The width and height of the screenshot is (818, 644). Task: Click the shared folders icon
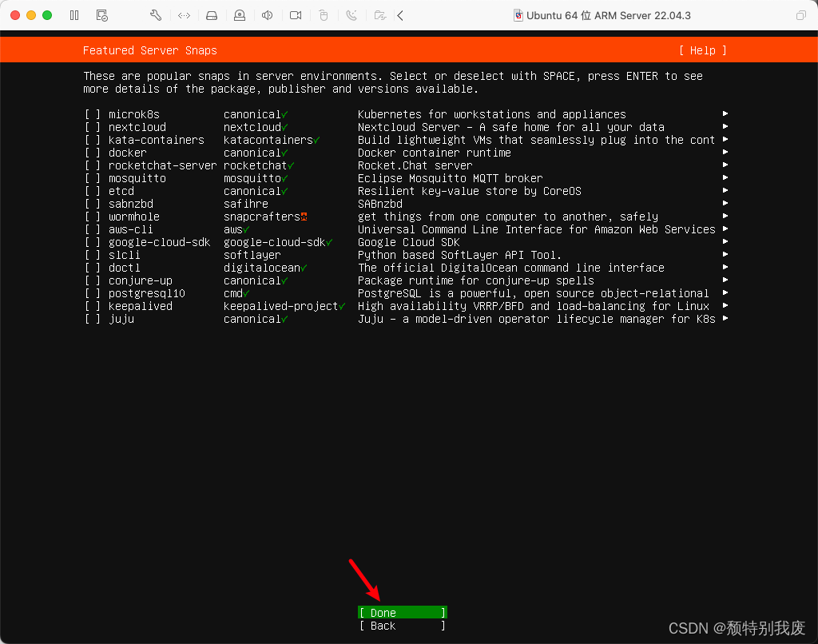(380, 16)
